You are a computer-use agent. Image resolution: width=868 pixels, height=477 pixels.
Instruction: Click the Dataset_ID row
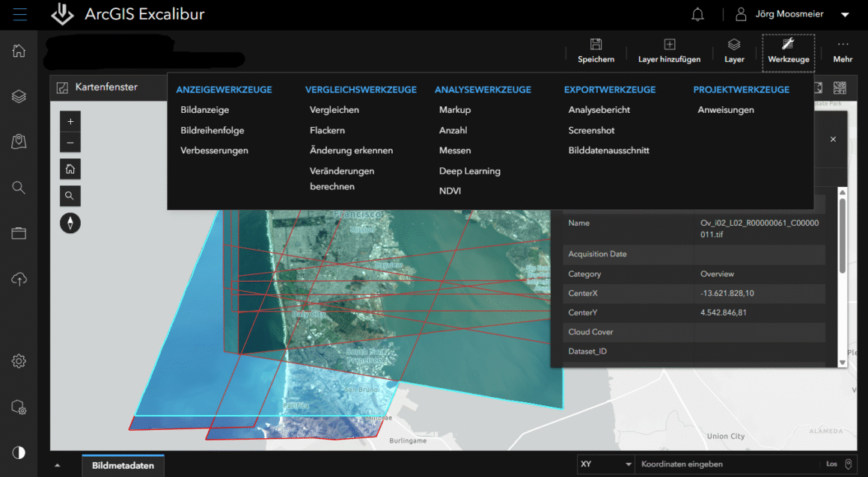coord(694,351)
